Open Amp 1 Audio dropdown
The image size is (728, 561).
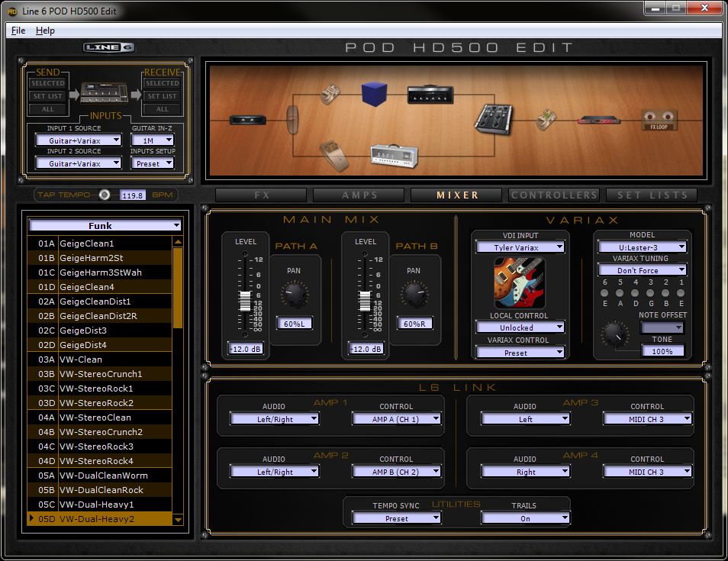[275, 419]
